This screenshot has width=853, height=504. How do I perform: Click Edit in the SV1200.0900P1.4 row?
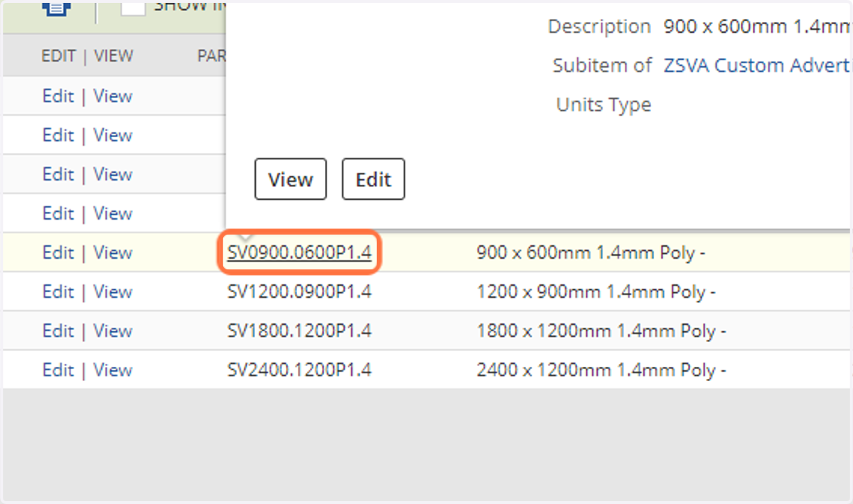click(x=58, y=291)
